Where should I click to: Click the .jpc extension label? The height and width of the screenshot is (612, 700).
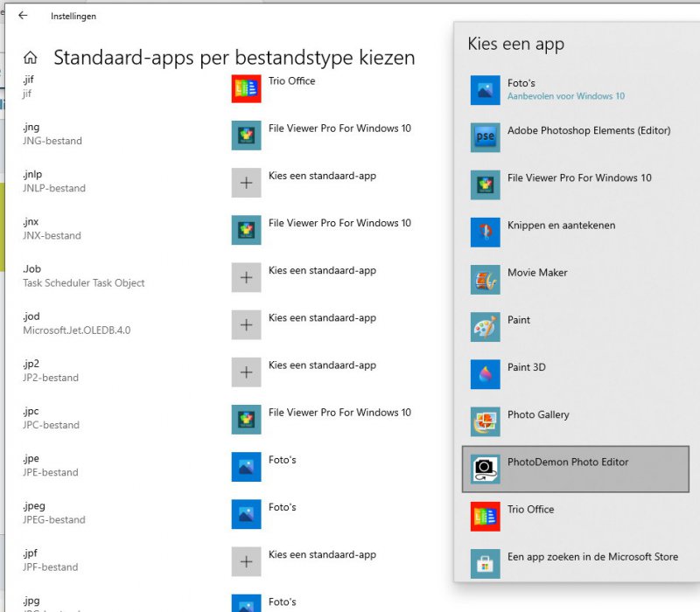click(x=31, y=411)
